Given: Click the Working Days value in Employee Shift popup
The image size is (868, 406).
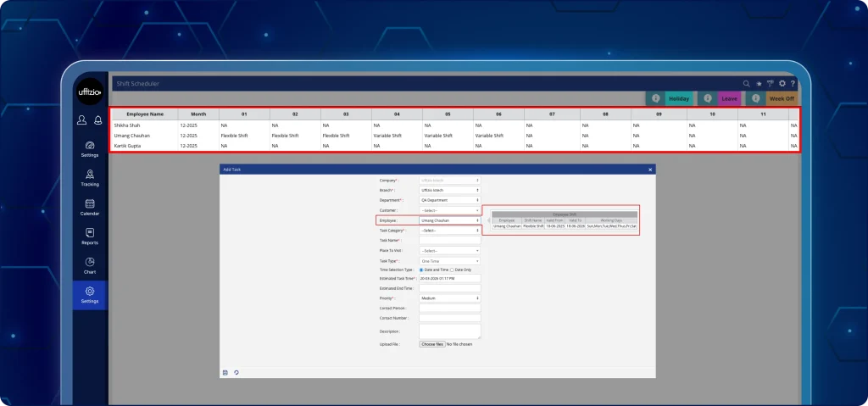Looking at the screenshot, I should 611,226.
